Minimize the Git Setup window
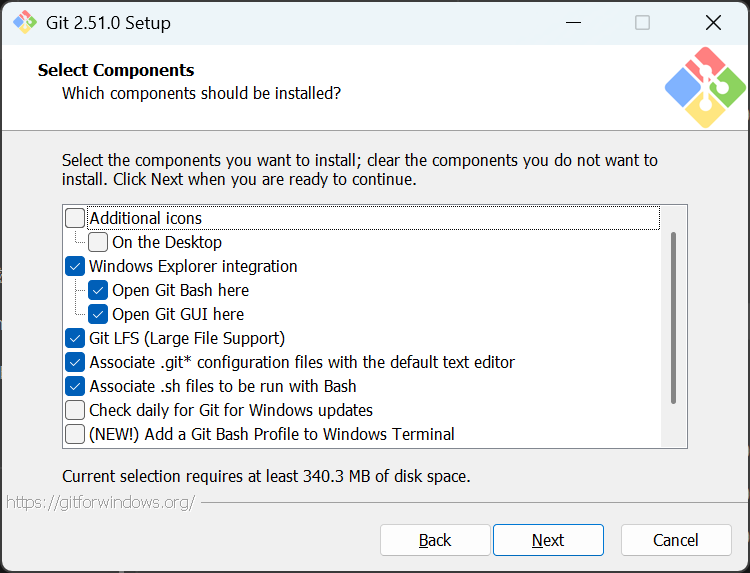The height and width of the screenshot is (573, 750). click(x=572, y=22)
